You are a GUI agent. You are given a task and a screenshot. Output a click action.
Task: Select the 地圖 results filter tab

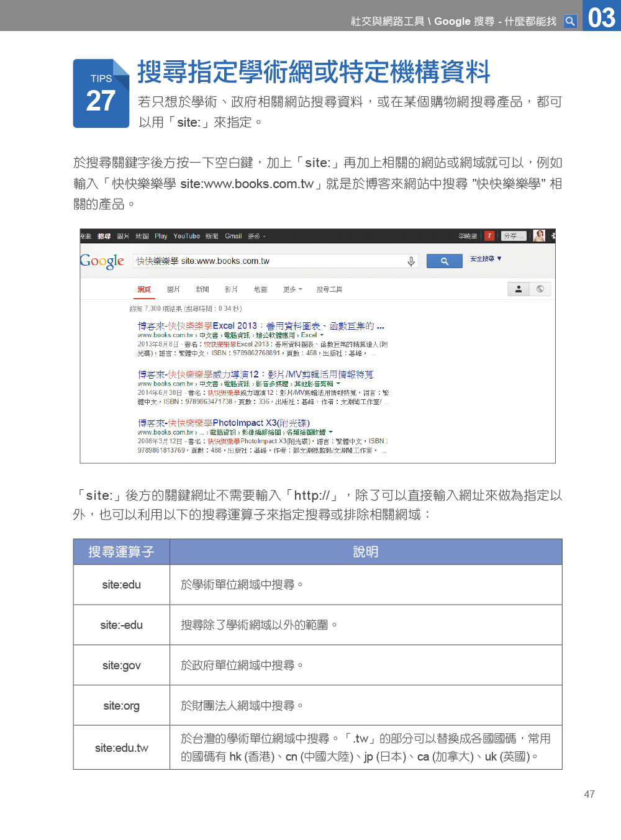(260, 289)
